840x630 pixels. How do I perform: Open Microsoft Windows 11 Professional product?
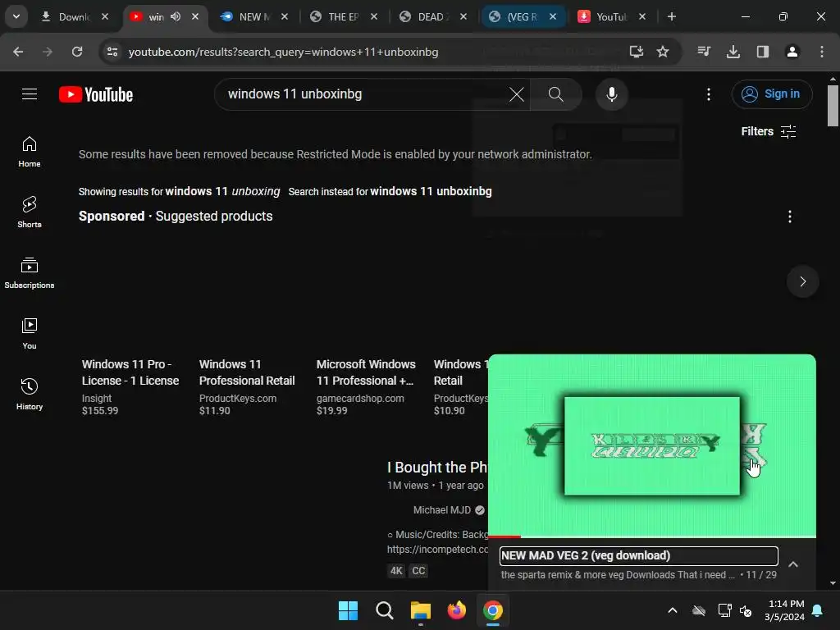coord(366,372)
